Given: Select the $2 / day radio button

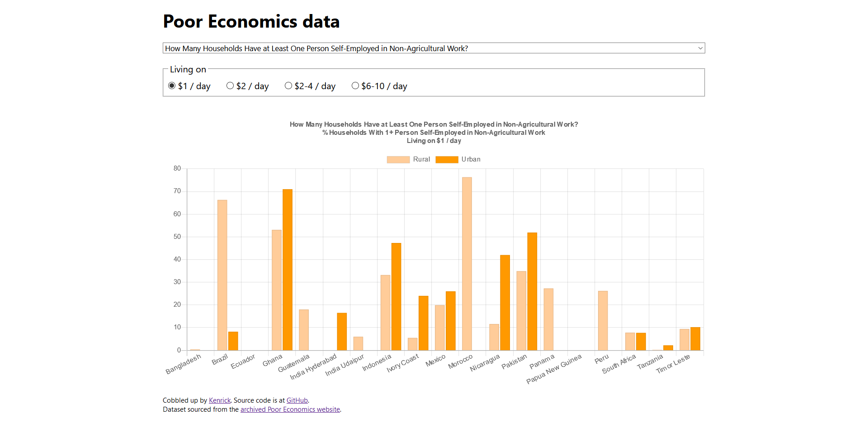Looking at the screenshot, I should point(230,86).
